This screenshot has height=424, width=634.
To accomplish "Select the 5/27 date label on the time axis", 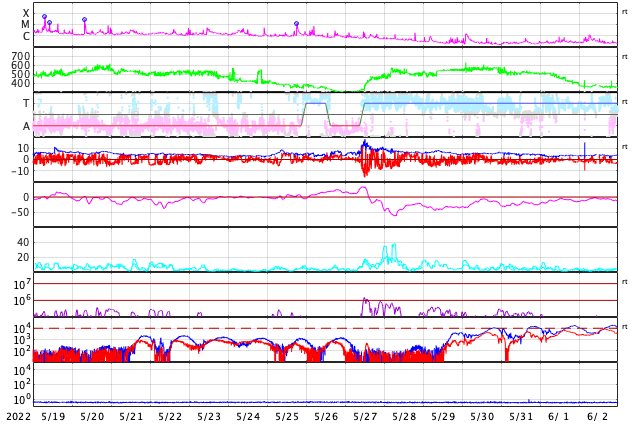I will click(x=365, y=416).
